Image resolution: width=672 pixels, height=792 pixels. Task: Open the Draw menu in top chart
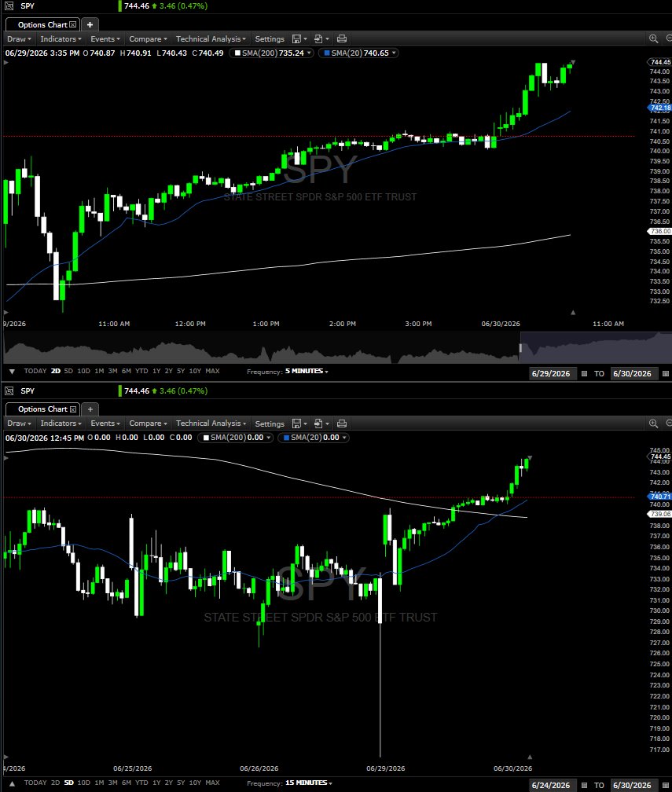19,39
